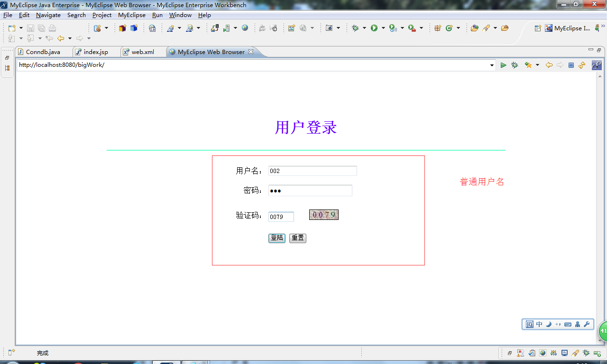Switch to the index.jsp tab
Image resolution: width=607 pixels, height=364 pixels.
[96, 52]
